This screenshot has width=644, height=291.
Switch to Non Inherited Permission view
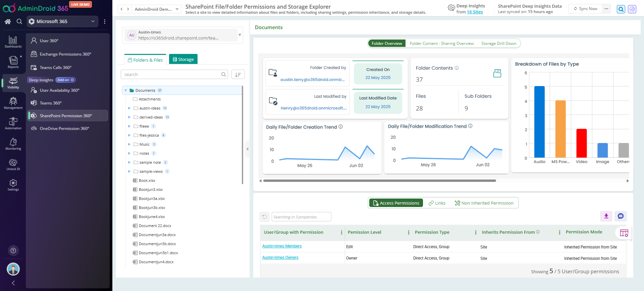pyautogui.click(x=484, y=203)
